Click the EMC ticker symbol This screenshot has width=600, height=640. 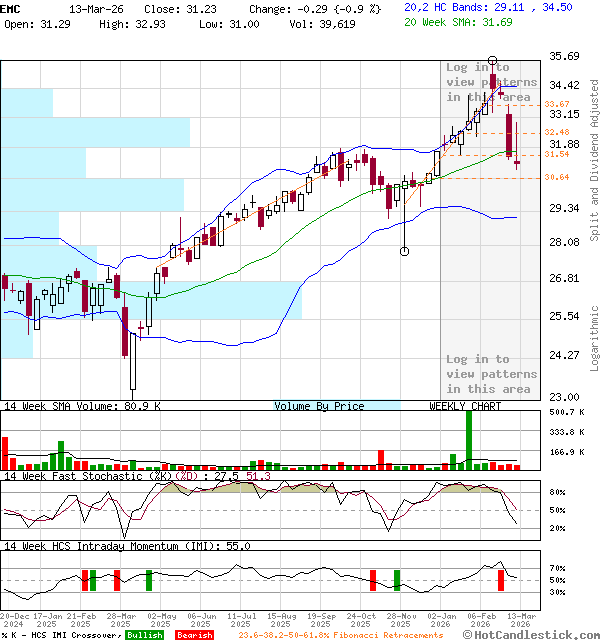(x=11, y=8)
